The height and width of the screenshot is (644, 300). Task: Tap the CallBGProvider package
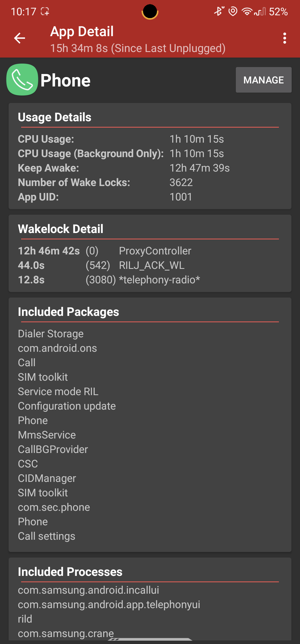pos(53,449)
